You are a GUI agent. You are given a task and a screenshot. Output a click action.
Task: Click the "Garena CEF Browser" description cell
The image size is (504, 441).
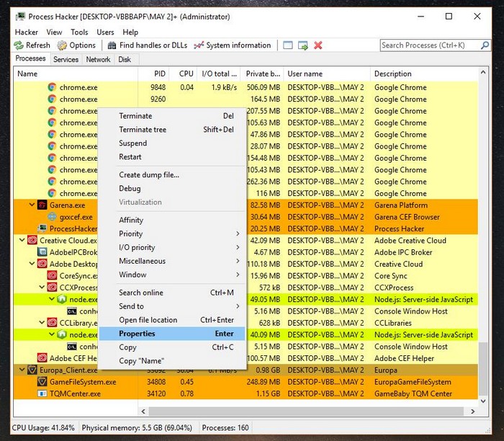[x=407, y=217]
